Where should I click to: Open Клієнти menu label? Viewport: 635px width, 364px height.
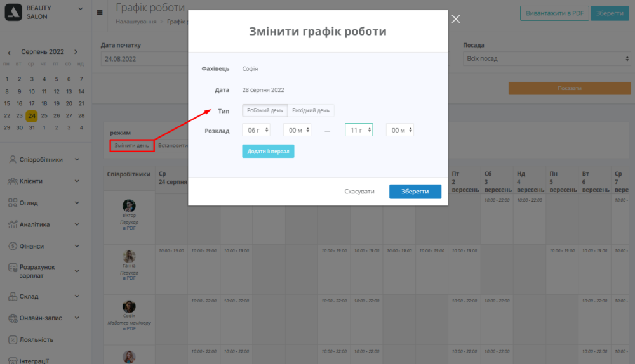point(31,181)
